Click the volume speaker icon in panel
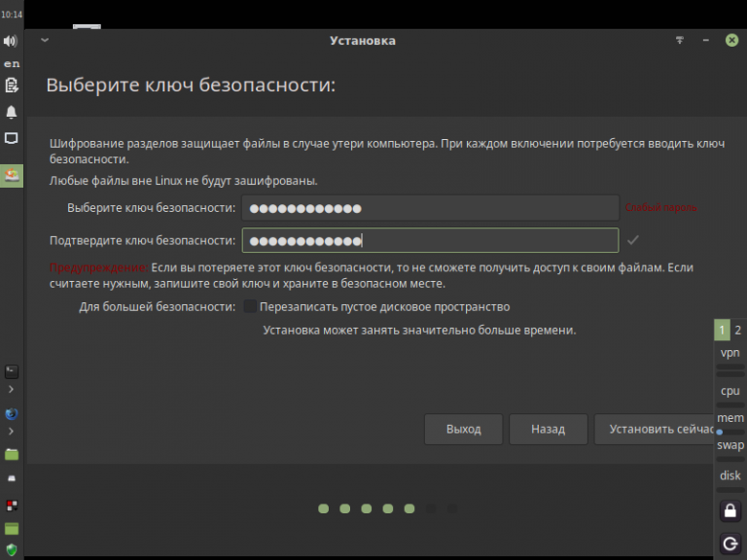 [11, 42]
